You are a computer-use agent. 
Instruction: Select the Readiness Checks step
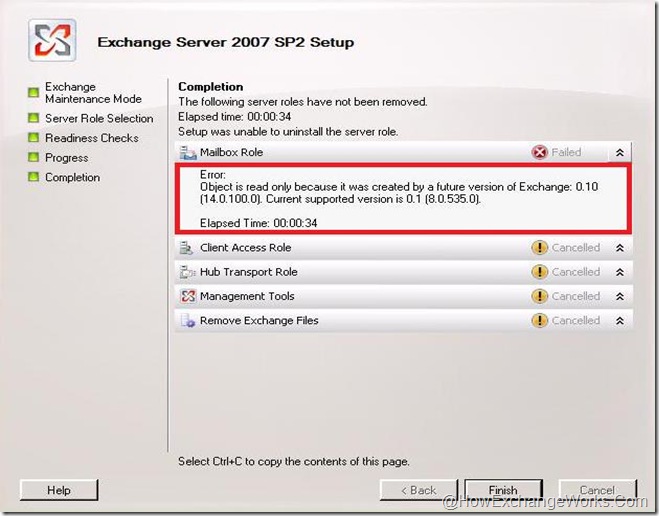coord(92,138)
